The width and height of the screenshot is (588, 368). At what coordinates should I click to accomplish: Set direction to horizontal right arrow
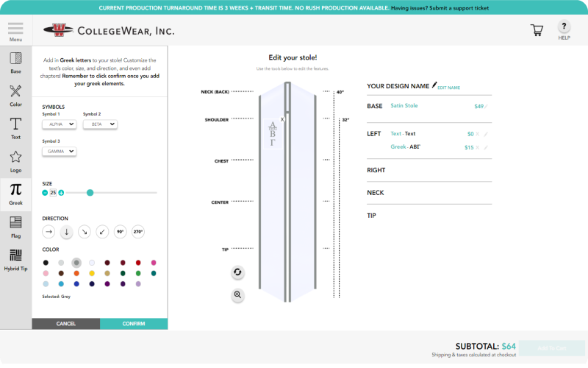[49, 232]
